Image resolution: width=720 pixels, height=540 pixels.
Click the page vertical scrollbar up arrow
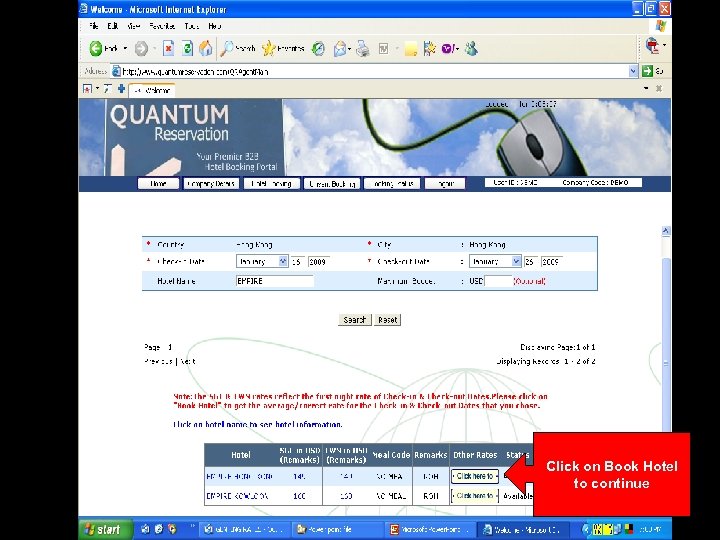pos(666,231)
